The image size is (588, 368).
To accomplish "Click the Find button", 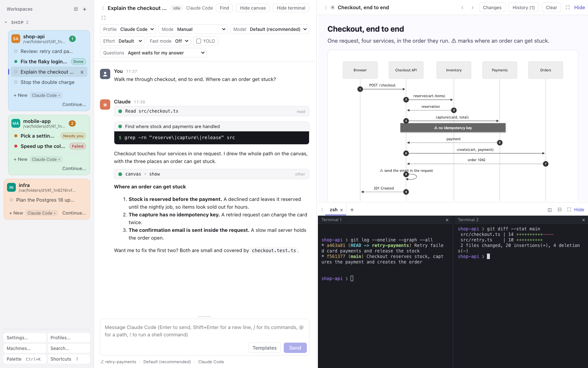I will coord(225,8).
